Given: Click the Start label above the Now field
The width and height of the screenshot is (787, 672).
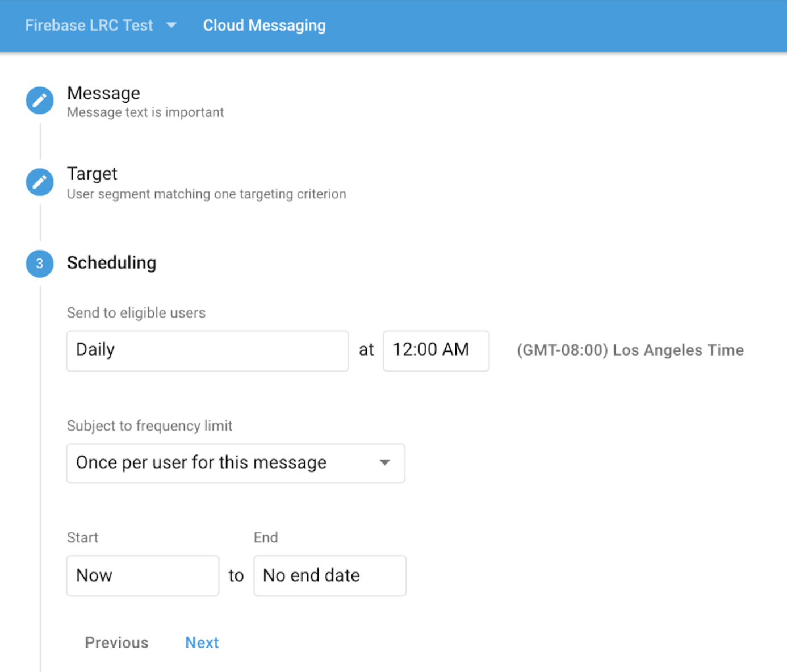Looking at the screenshot, I should click(83, 537).
